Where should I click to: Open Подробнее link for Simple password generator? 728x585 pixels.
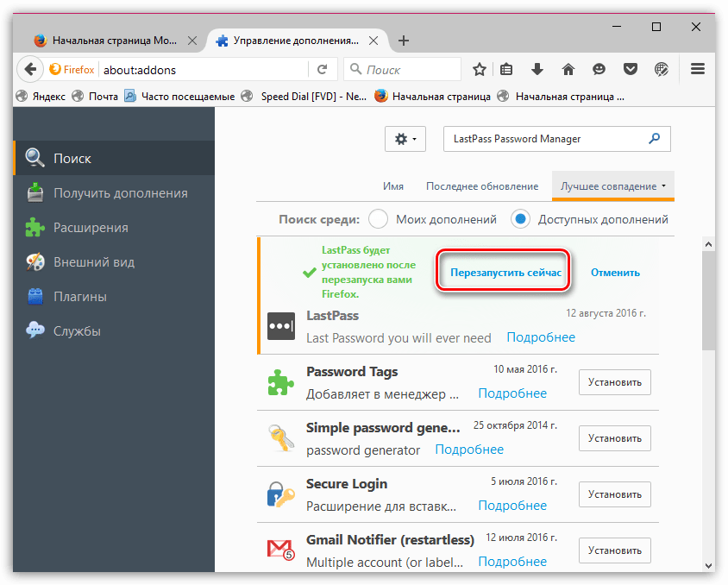point(469,450)
